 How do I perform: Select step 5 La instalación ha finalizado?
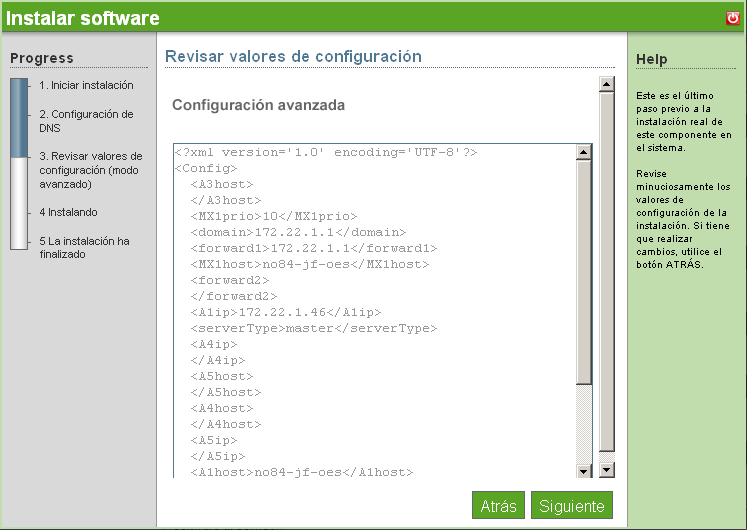tap(84, 248)
